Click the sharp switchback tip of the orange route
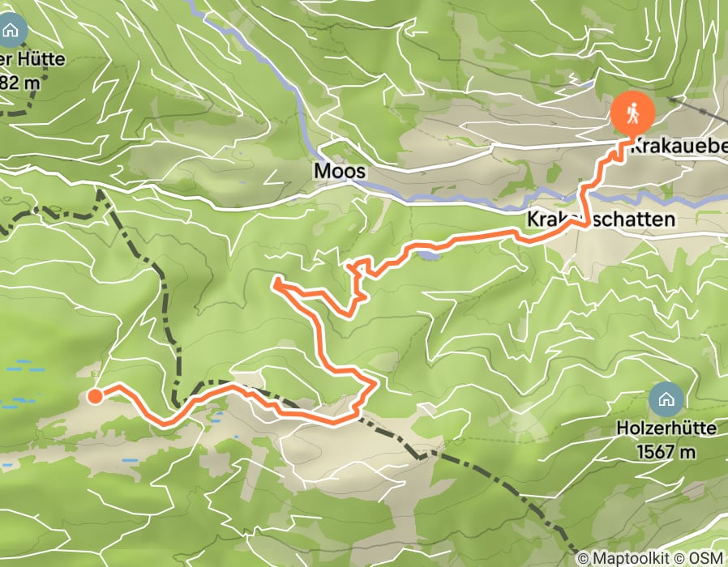This screenshot has width=728, height=567. pyautogui.click(x=276, y=281)
